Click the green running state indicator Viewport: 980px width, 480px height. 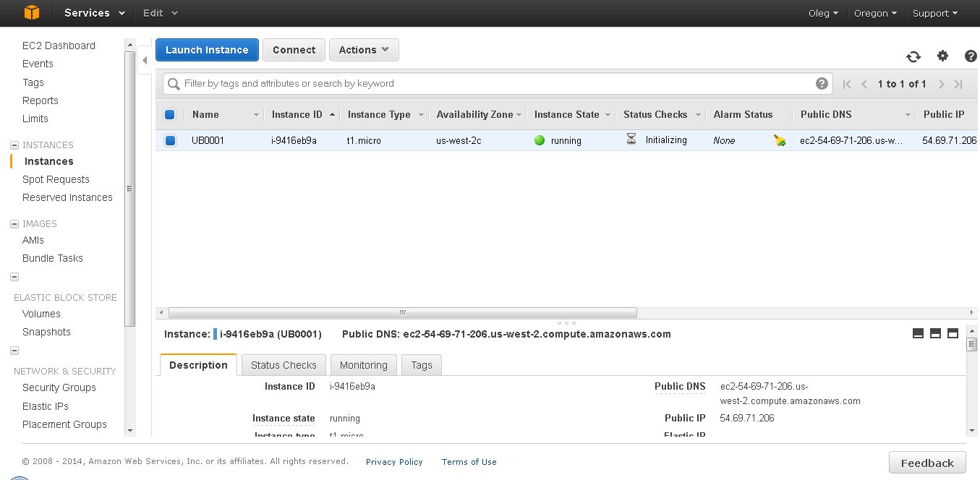point(540,140)
